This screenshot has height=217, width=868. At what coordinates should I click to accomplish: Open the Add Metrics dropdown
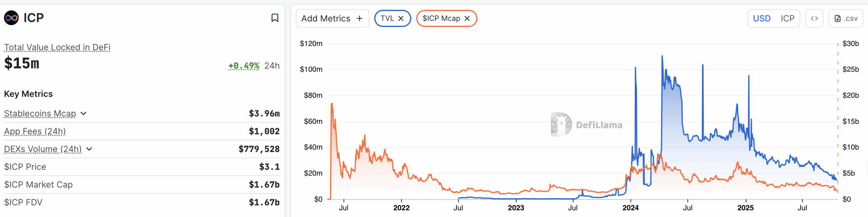(326, 19)
